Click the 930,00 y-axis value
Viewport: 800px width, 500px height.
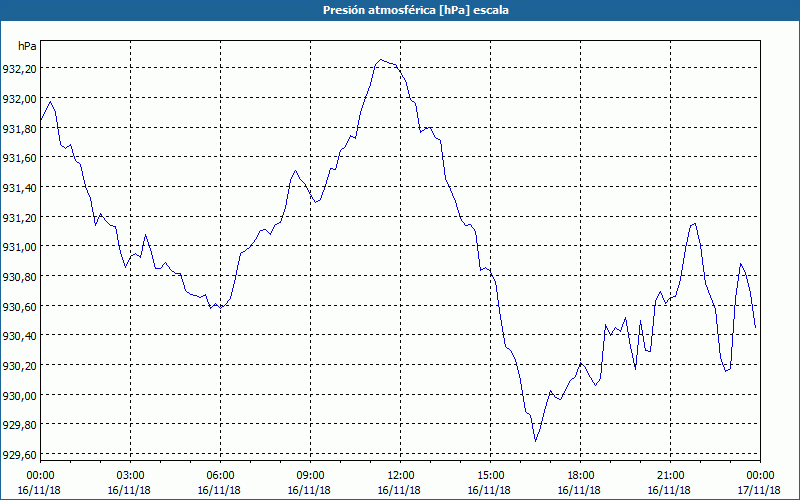tap(19, 395)
